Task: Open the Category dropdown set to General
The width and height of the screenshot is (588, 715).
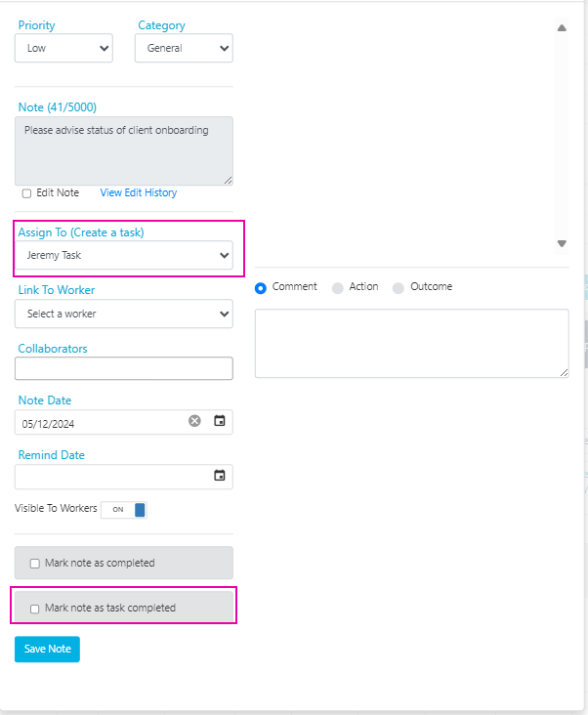Action: click(x=184, y=48)
